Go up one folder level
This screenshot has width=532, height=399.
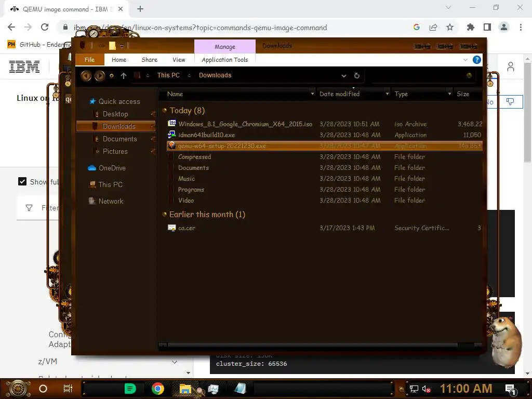point(124,76)
